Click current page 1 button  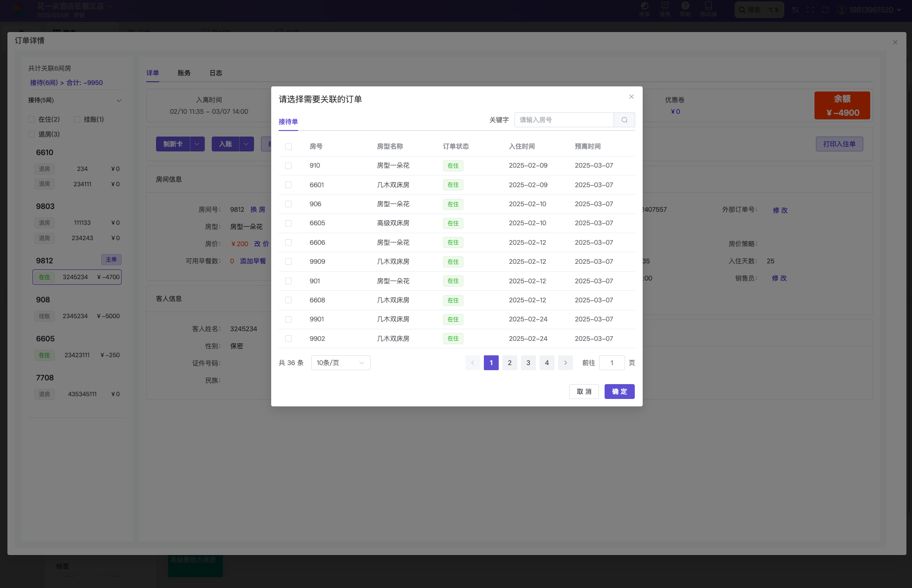pos(491,363)
